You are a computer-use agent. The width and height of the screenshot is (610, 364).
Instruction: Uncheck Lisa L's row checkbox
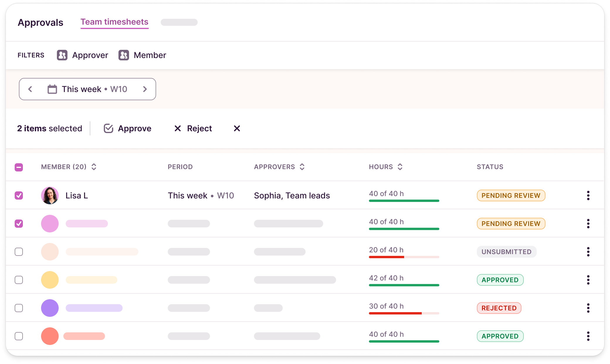(19, 195)
